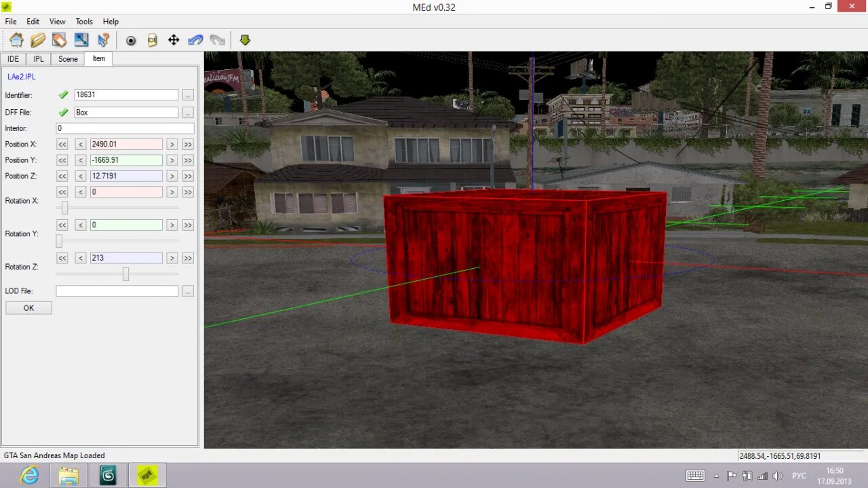The height and width of the screenshot is (488, 868).
Task: Open the Help menu
Action: (111, 22)
